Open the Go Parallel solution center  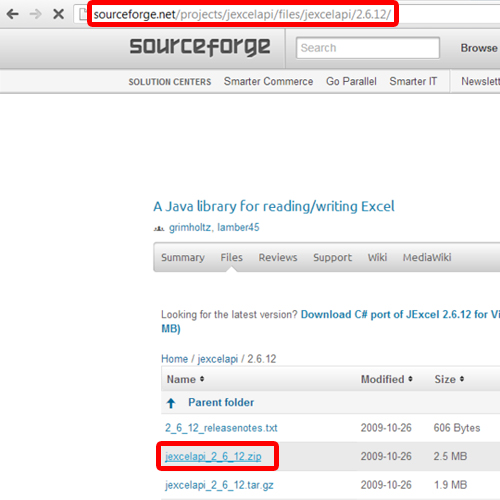[351, 81]
